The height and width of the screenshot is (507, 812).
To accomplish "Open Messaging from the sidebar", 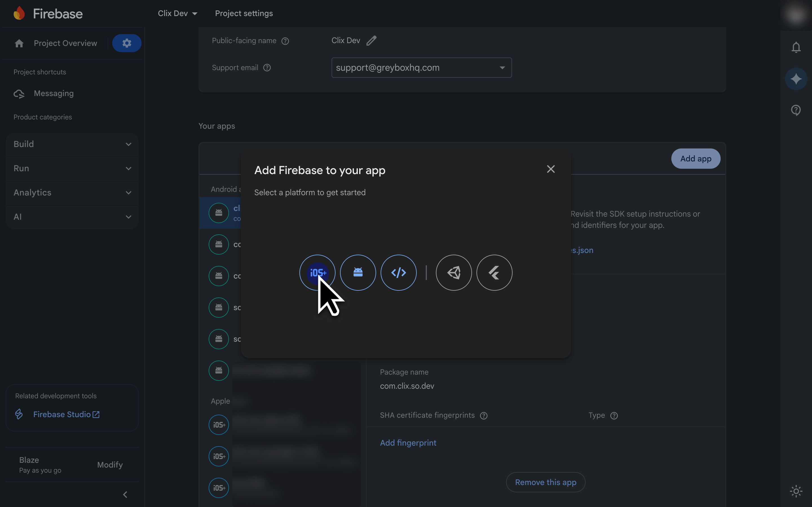I will point(53,94).
